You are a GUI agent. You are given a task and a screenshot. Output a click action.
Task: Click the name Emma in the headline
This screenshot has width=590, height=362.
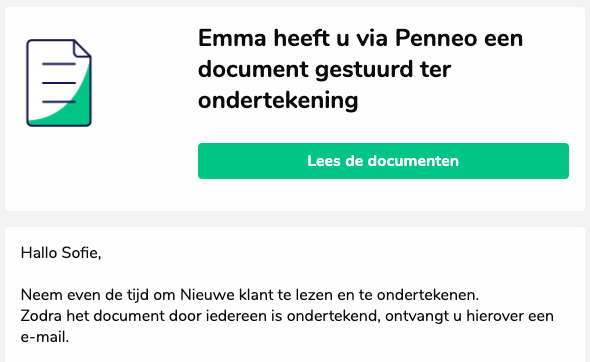tap(232, 38)
